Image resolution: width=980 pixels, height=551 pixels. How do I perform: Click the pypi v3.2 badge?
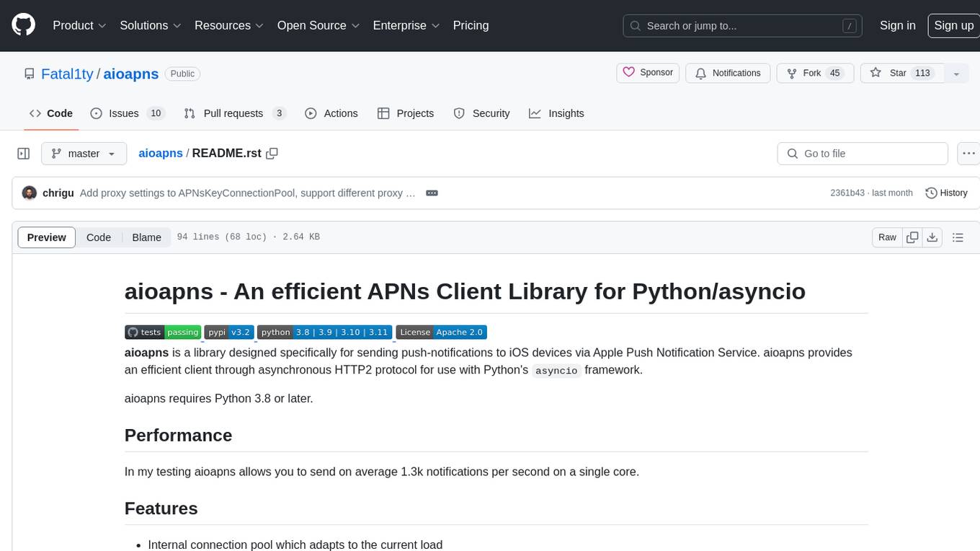click(x=229, y=332)
